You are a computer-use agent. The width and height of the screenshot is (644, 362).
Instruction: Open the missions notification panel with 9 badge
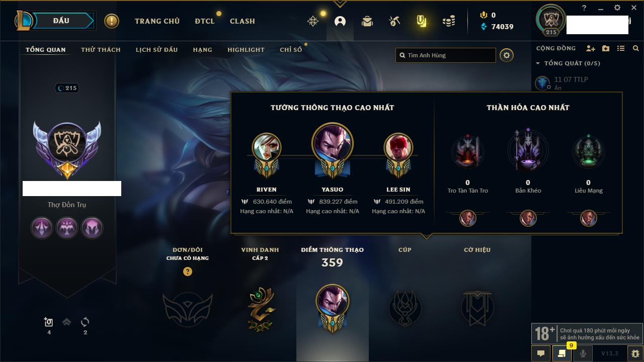click(x=562, y=353)
